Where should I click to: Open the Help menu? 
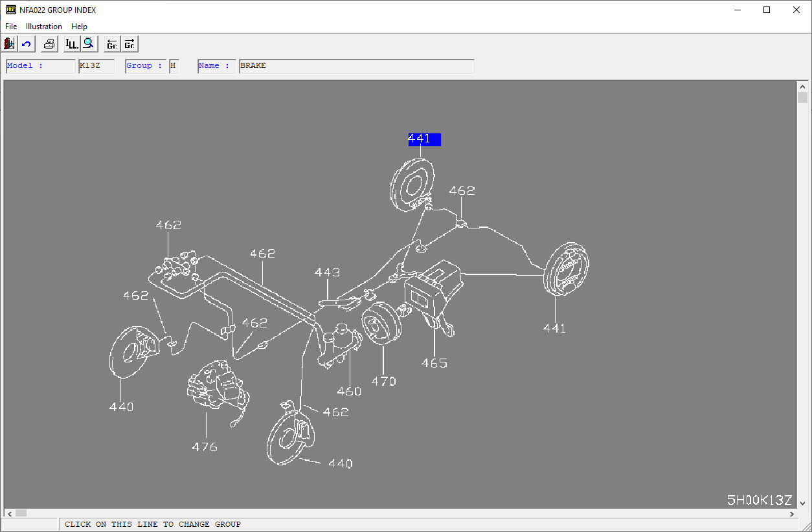tap(79, 27)
